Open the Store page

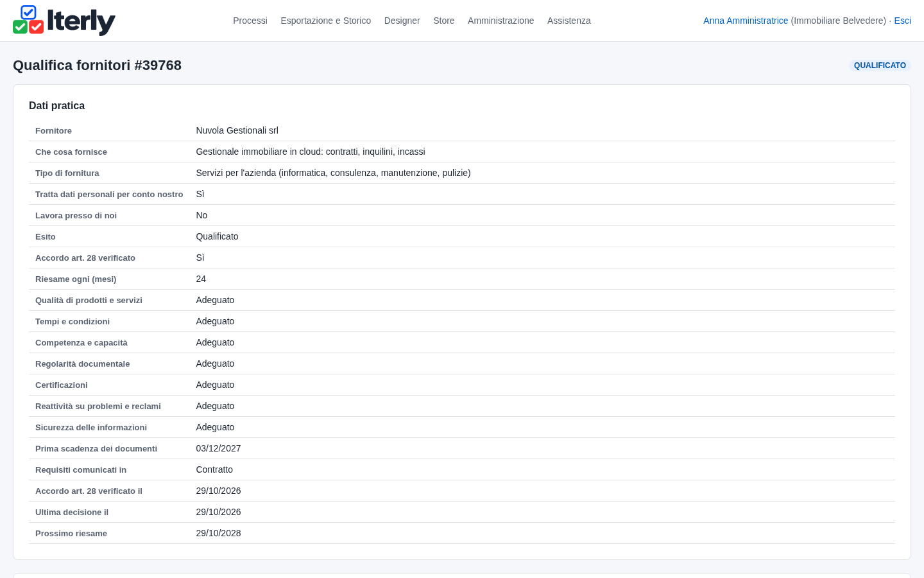[444, 21]
